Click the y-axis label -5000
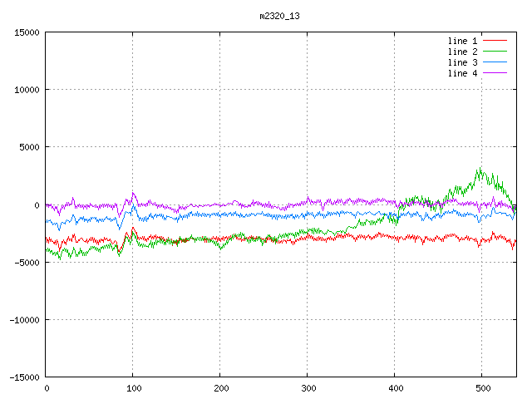532x399 pixels. click(x=27, y=263)
